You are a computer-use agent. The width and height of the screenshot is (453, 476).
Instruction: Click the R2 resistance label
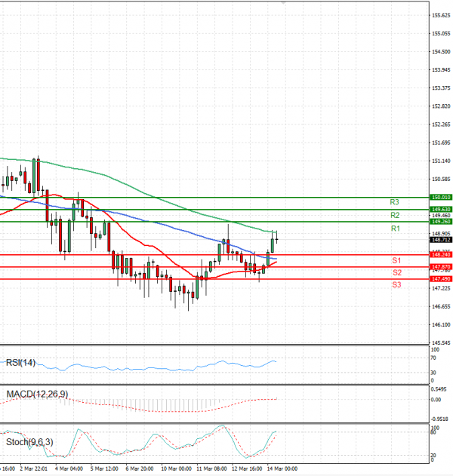click(x=395, y=215)
